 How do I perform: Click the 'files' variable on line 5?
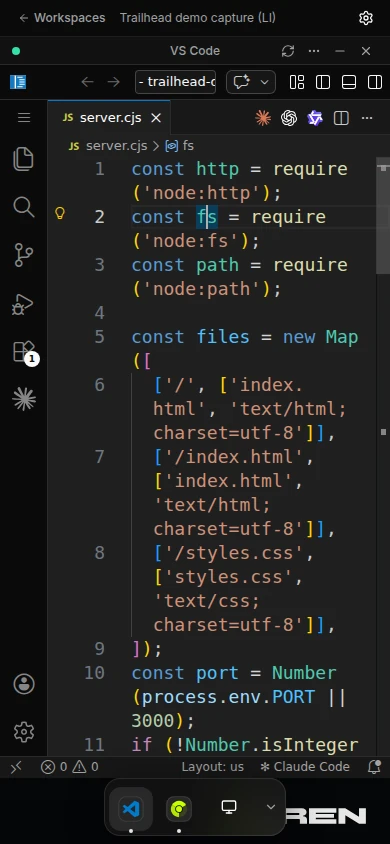[x=223, y=337]
